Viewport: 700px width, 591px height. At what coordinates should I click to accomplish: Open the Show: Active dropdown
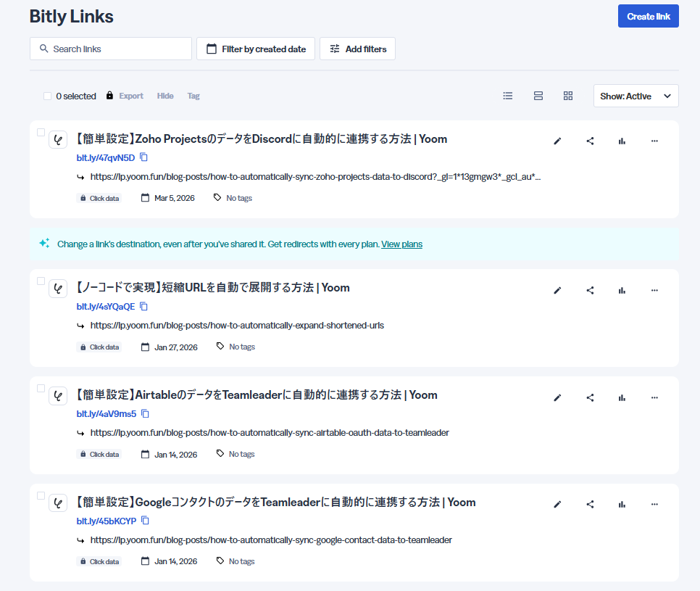pos(636,96)
